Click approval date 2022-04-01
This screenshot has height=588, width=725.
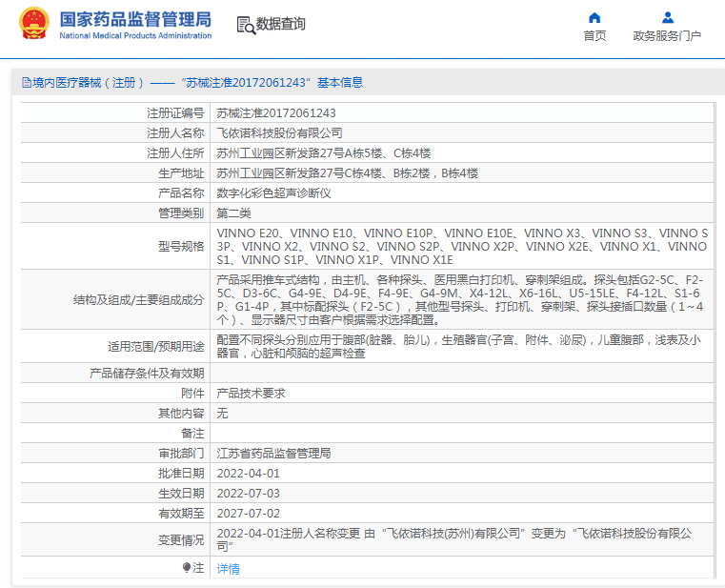pos(249,474)
